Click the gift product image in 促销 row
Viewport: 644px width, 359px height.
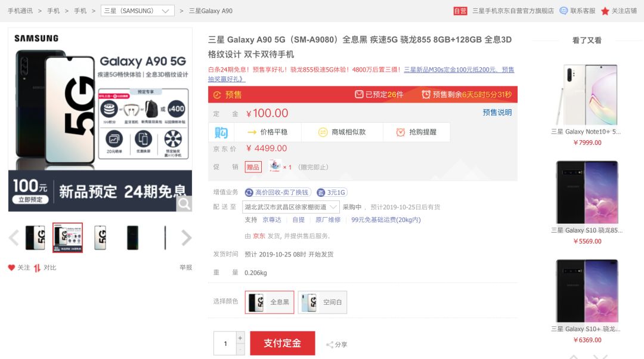pos(275,166)
